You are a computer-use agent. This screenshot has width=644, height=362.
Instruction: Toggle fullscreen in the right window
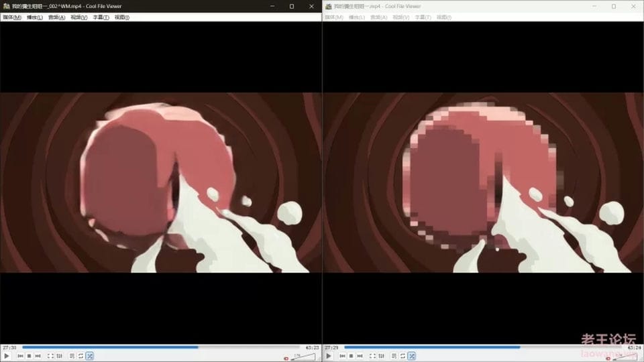[372, 356]
